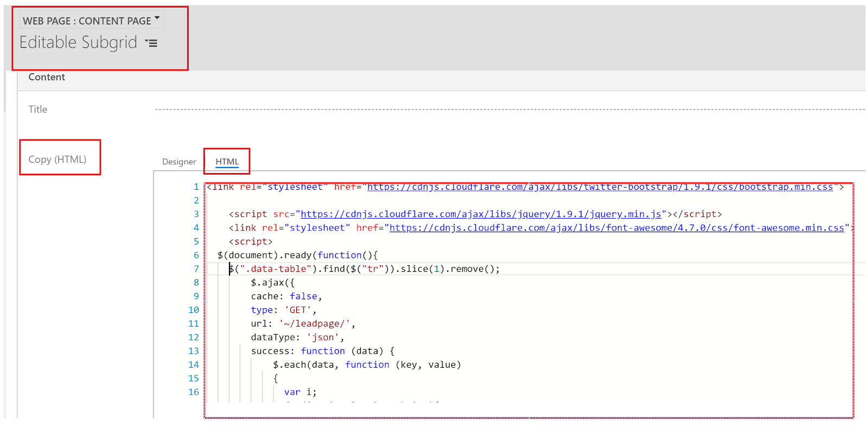This screenshot has width=868, height=429.
Task: Click the $.each(data, function line
Action: coord(367,365)
